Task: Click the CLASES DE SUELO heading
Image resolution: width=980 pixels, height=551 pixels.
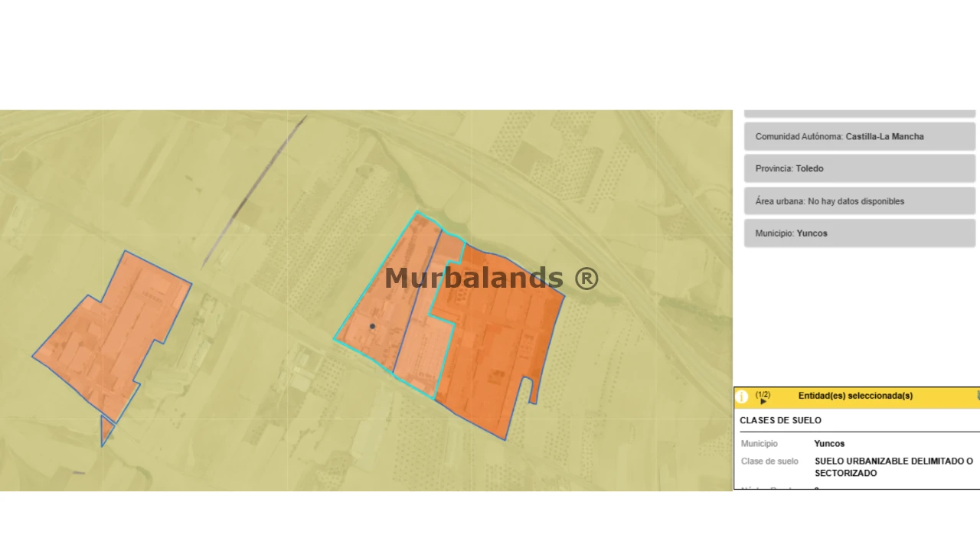Action: (780, 420)
